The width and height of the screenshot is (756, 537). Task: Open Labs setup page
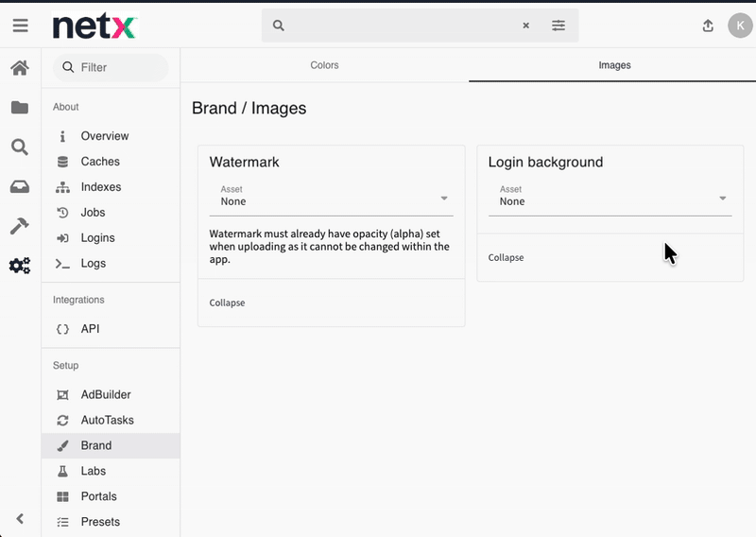111,471
